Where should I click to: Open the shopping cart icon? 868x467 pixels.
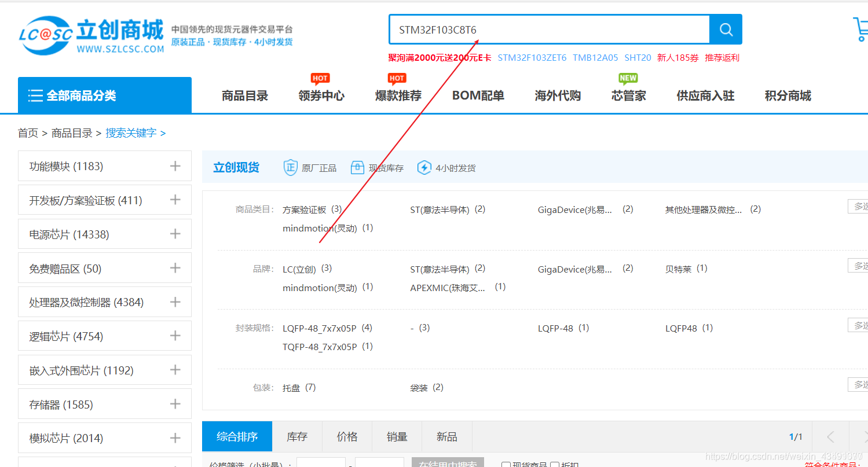(860, 29)
